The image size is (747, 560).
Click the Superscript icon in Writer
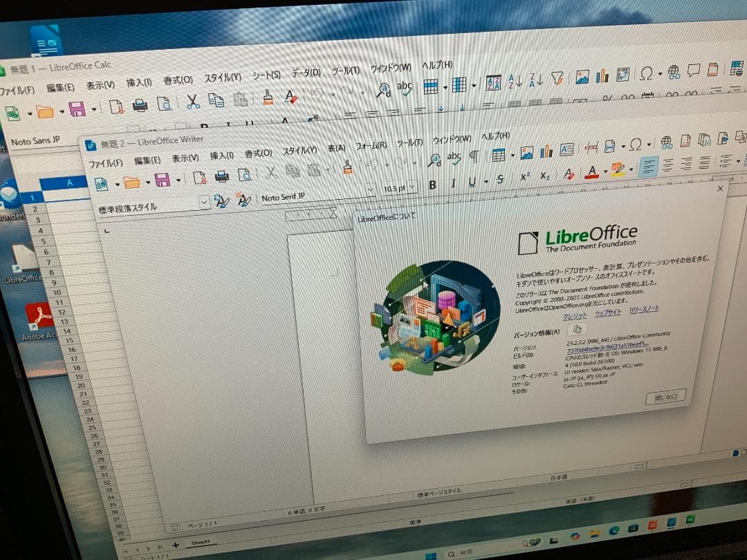[x=524, y=176]
